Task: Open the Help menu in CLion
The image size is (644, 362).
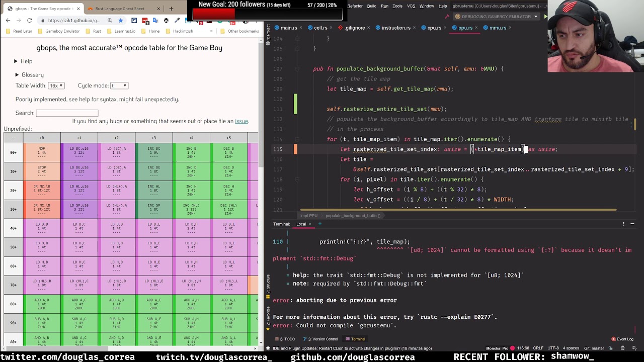Action: [x=443, y=6]
